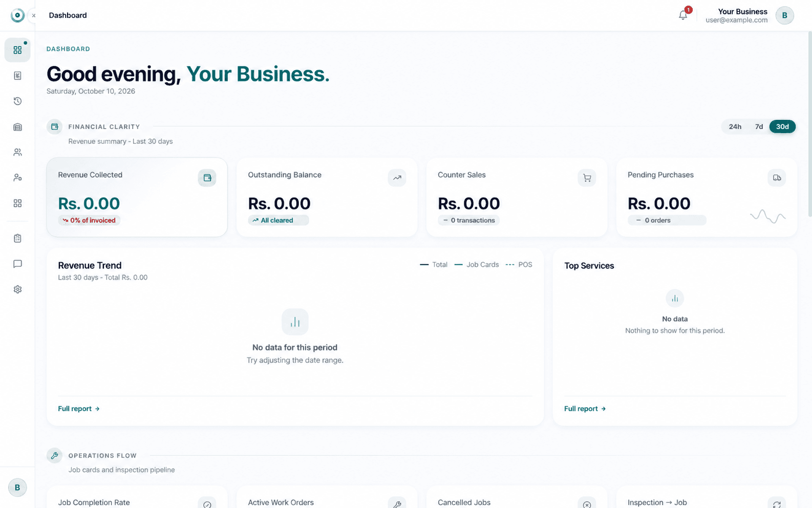Open the notifications bell icon
The height and width of the screenshot is (508, 812).
pos(683,15)
